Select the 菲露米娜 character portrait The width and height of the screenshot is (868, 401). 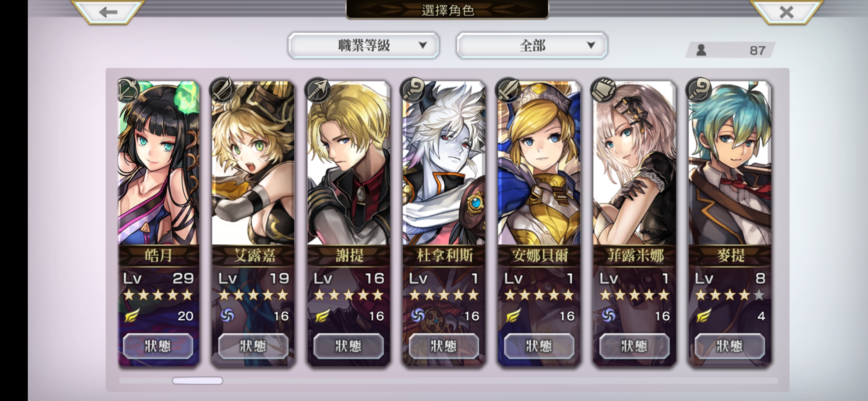click(635, 163)
